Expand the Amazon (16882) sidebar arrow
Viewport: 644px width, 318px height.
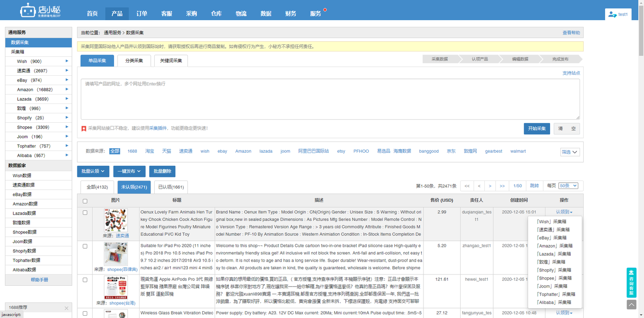[x=67, y=89]
